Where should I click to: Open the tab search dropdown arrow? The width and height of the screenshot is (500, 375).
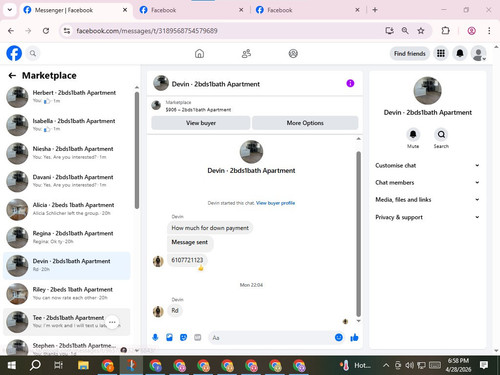(x=10, y=10)
